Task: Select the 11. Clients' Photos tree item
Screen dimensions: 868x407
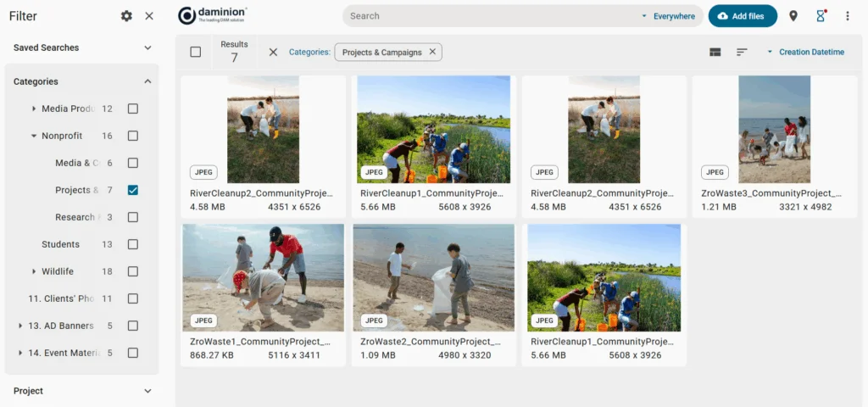Action: [61, 299]
